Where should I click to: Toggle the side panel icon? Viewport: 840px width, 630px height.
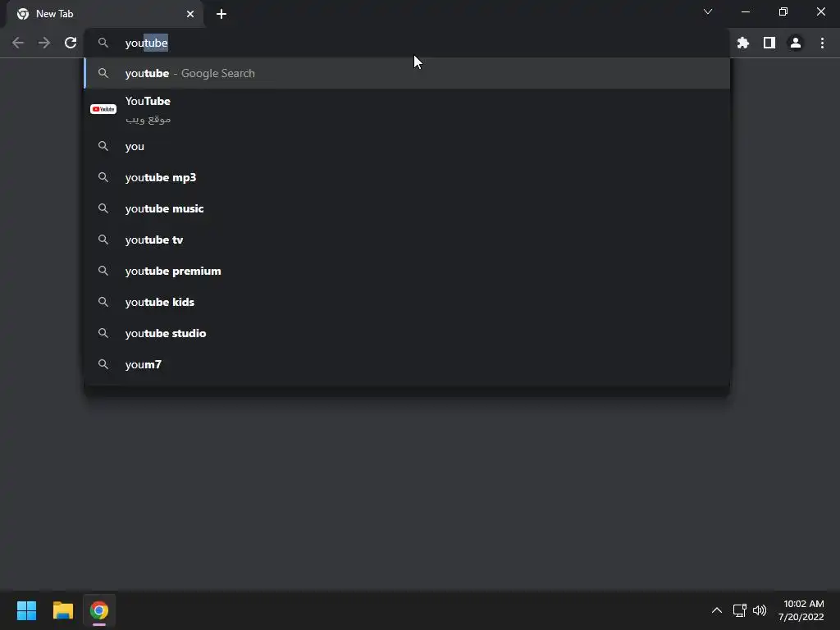[x=769, y=43]
